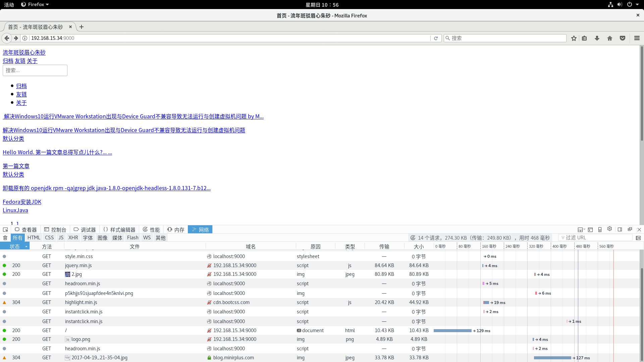Toggle the 所有 request filter
This screenshot has width=644, height=362.
[x=17, y=238]
